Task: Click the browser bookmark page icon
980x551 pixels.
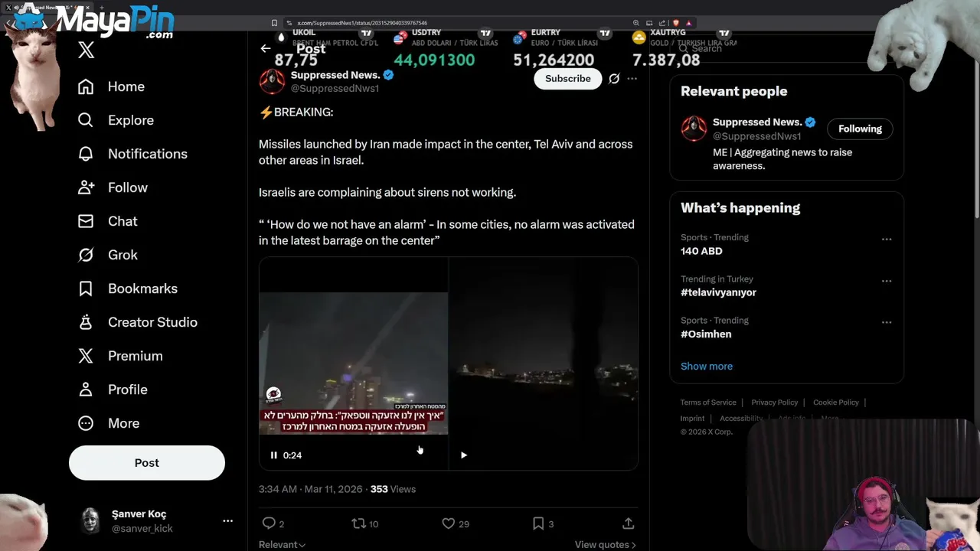Action: [x=274, y=23]
